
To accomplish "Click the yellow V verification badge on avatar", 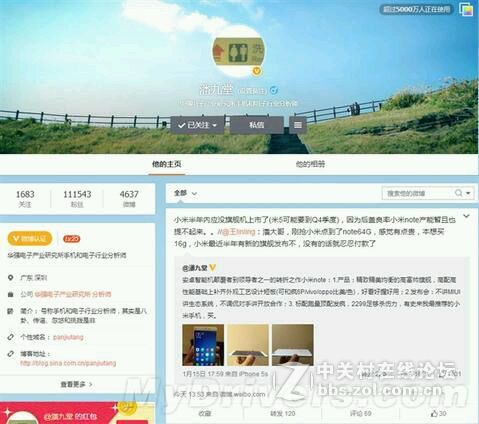I will pyautogui.click(x=257, y=71).
